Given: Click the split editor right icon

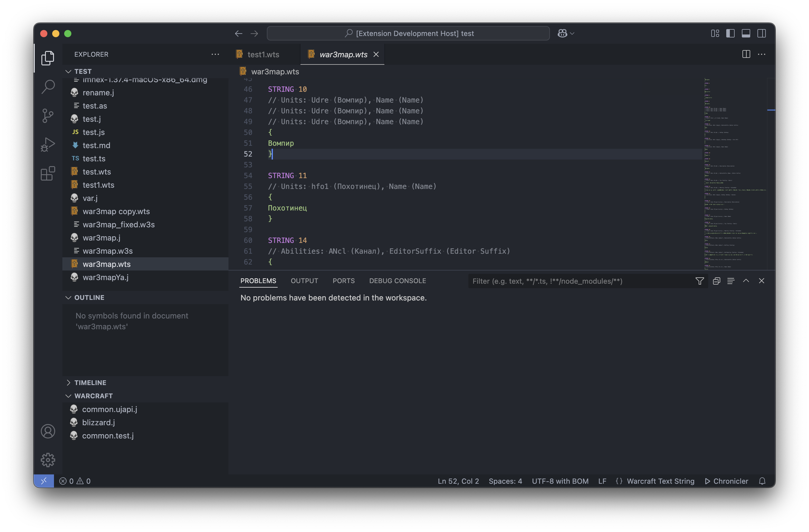Looking at the screenshot, I should click(x=746, y=54).
